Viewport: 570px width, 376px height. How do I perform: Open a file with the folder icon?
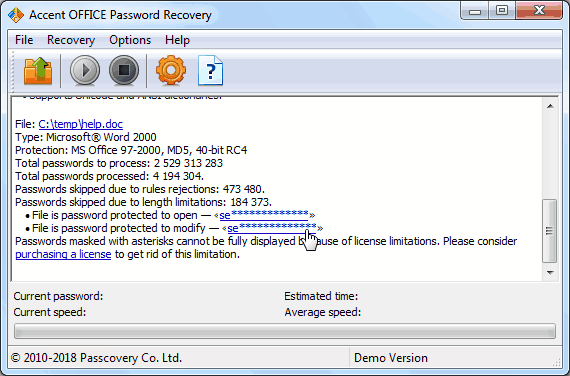38,71
